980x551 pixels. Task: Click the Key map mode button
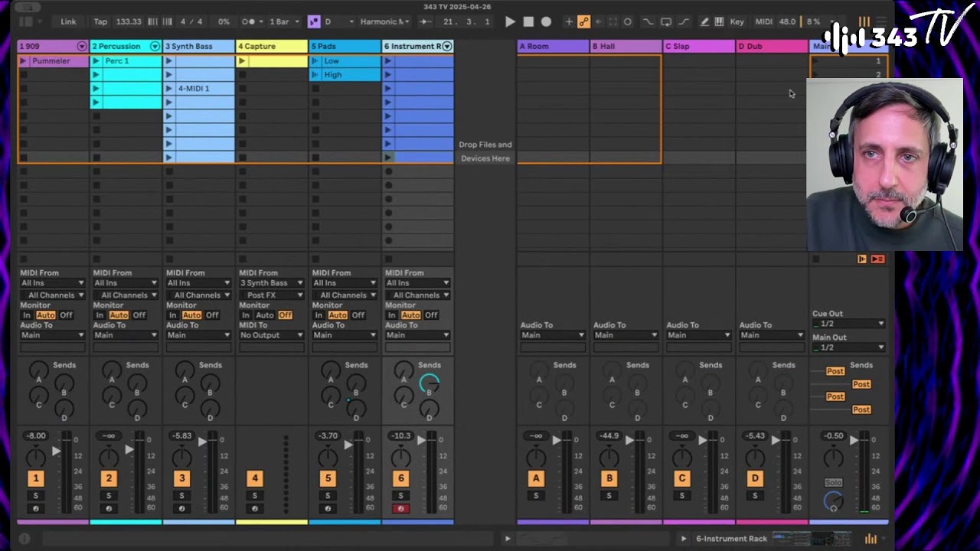tap(737, 21)
